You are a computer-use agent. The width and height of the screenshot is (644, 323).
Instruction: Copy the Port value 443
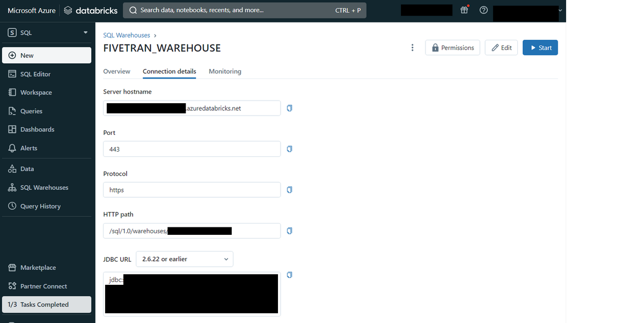[289, 149]
